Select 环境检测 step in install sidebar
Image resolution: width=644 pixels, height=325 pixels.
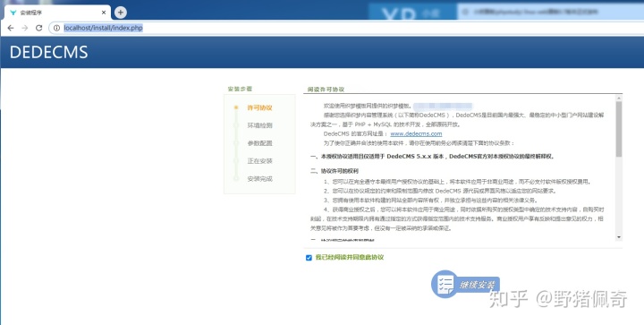tap(259, 125)
